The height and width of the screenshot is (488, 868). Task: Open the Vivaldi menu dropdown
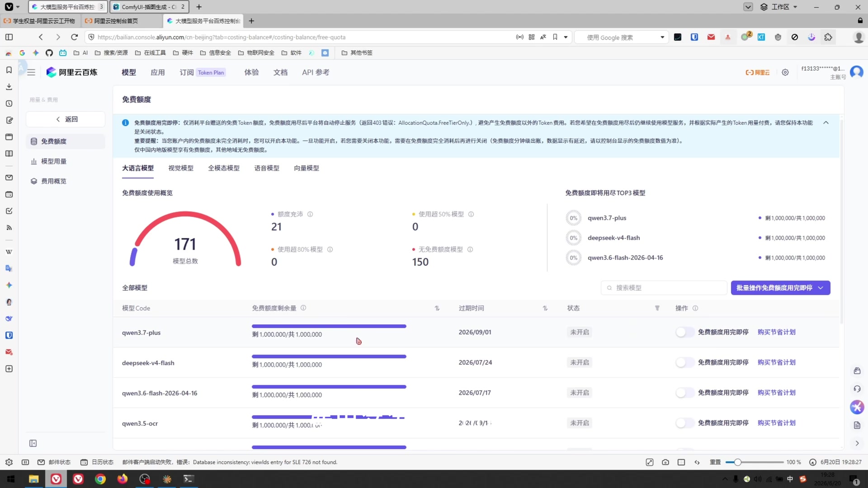point(12,7)
